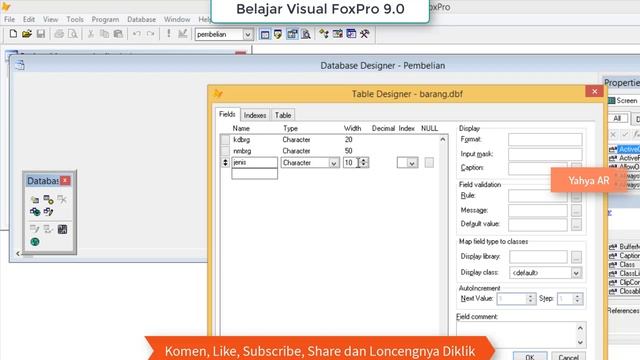Click the Cut scissors icon
This screenshot has height=360, width=640.
coord(91,34)
